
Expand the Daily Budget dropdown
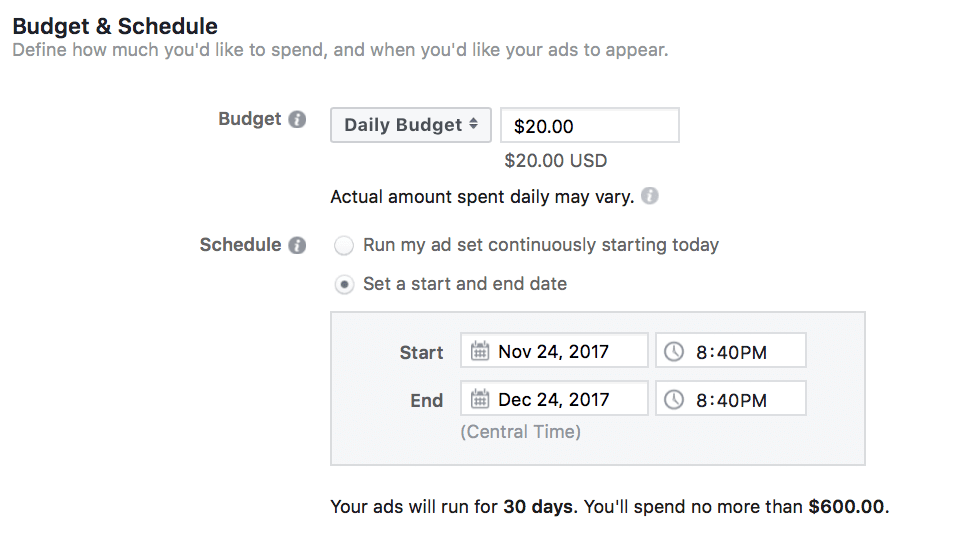410,126
